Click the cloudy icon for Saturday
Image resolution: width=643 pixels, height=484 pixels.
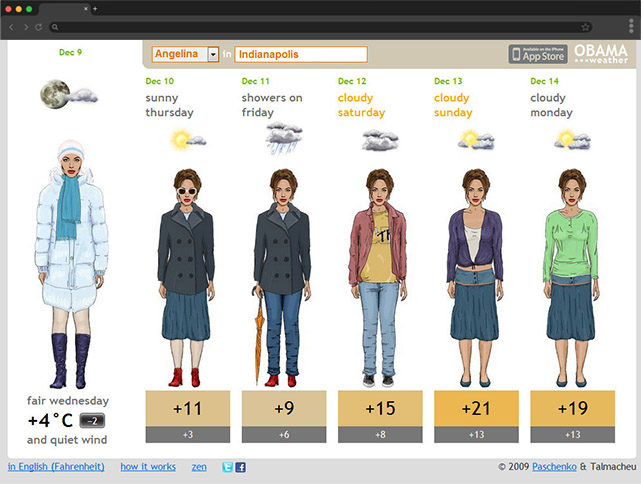coord(379,140)
